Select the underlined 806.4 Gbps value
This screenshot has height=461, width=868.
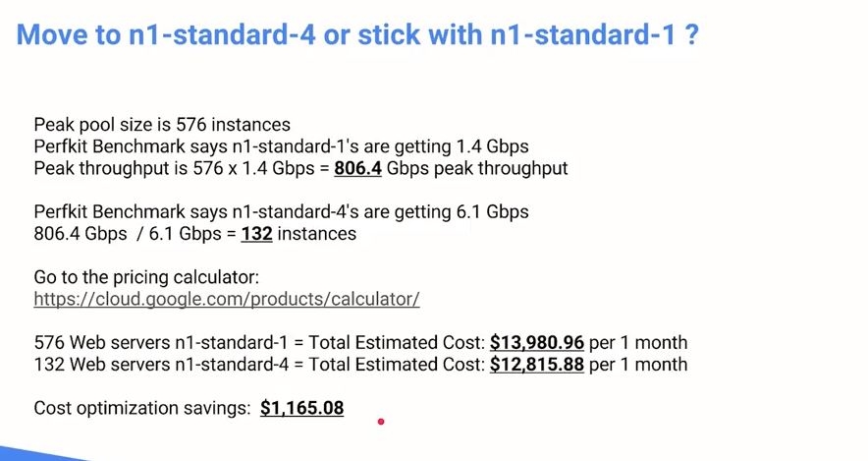coord(357,168)
